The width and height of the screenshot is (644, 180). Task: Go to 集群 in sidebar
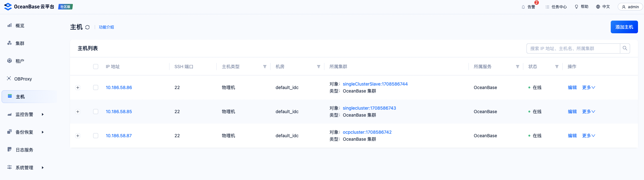click(x=20, y=43)
